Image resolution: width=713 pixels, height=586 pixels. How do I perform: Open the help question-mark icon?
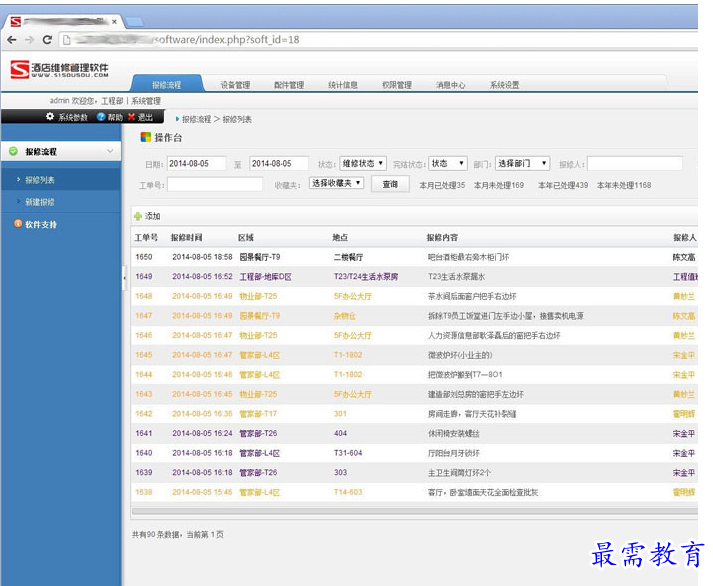click(101, 117)
